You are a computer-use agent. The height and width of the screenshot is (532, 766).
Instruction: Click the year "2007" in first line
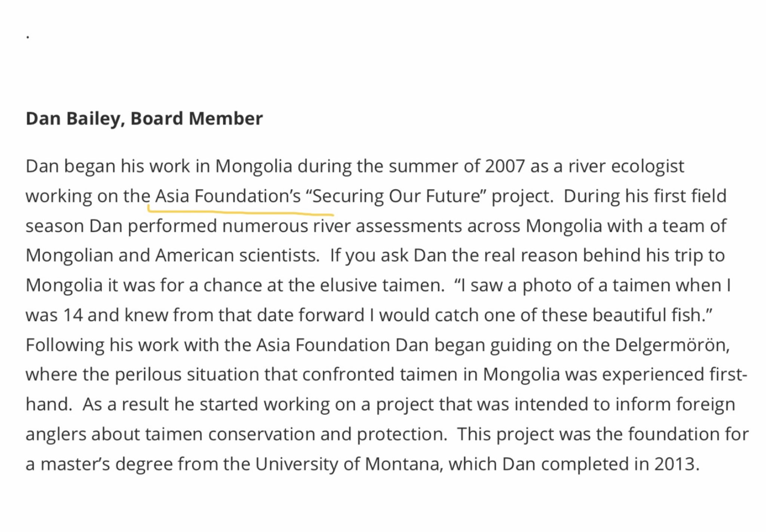click(x=505, y=166)
